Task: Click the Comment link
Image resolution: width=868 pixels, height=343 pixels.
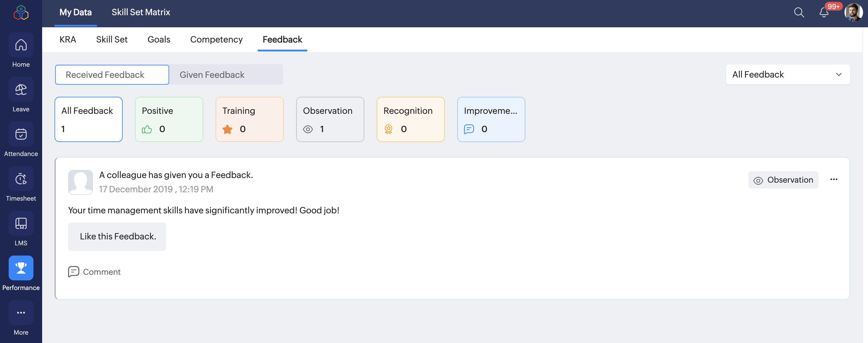Action: click(94, 272)
